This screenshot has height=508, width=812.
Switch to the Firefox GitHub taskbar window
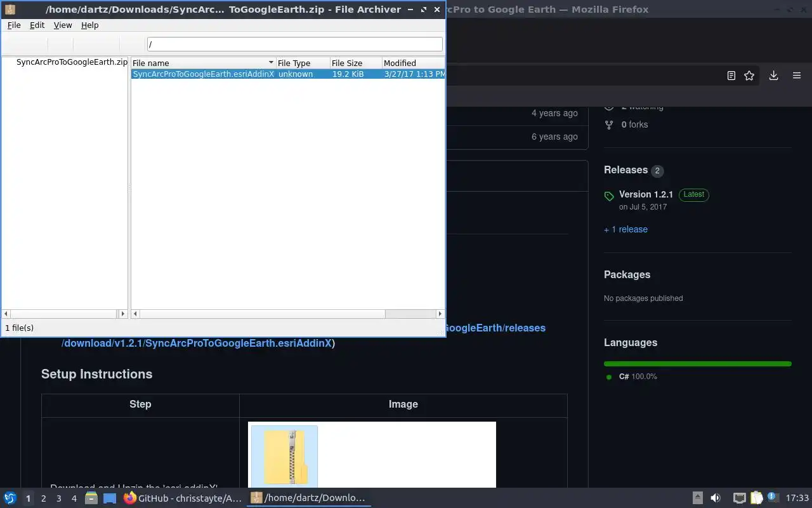click(x=183, y=498)
